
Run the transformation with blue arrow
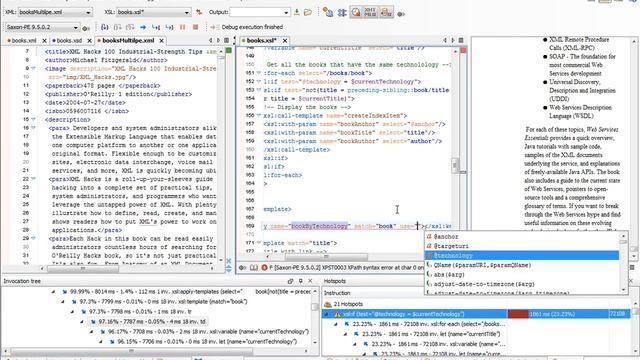tap(143, 27)
